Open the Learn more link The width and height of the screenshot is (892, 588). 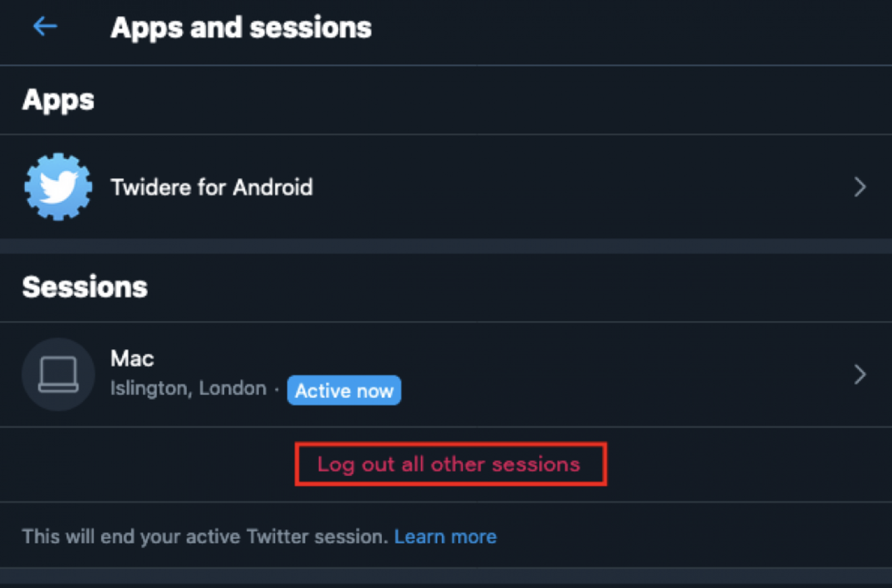point(445,537)
